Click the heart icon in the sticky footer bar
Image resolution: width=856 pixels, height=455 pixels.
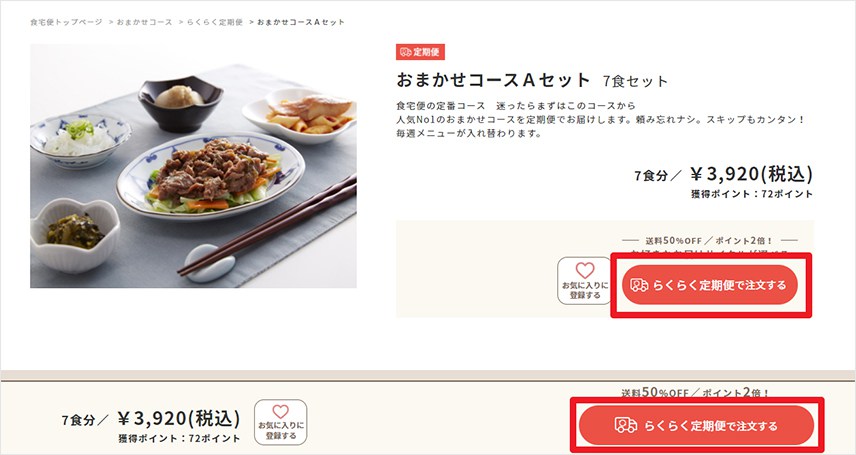tap(280, 411)
